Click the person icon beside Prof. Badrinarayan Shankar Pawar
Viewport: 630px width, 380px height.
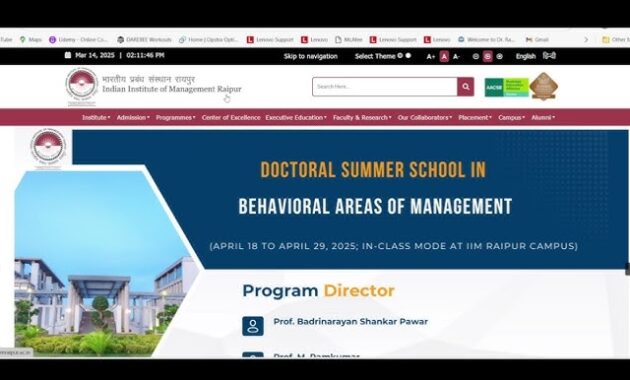(253, 326)
